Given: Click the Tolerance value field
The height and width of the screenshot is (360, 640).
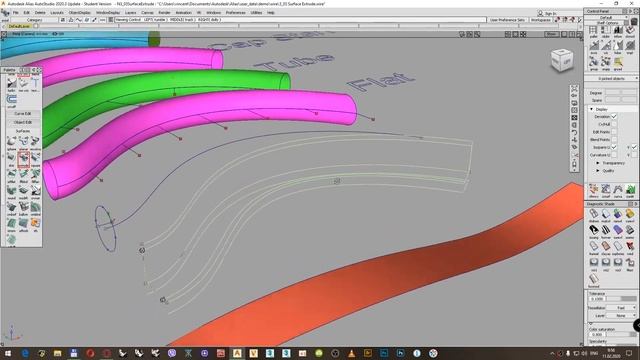Looking at the screenshot, I should pyautogui.click(x=597, y=299).
